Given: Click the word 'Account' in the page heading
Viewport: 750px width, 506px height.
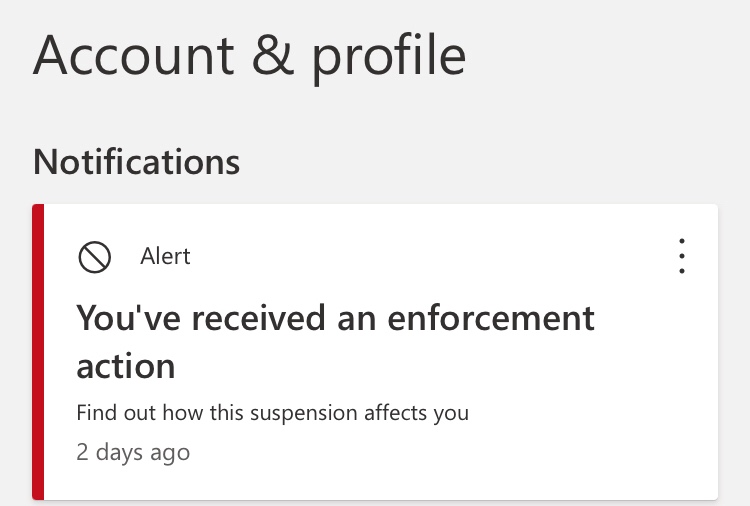Looking at the screenshot, I should [133, 55].
